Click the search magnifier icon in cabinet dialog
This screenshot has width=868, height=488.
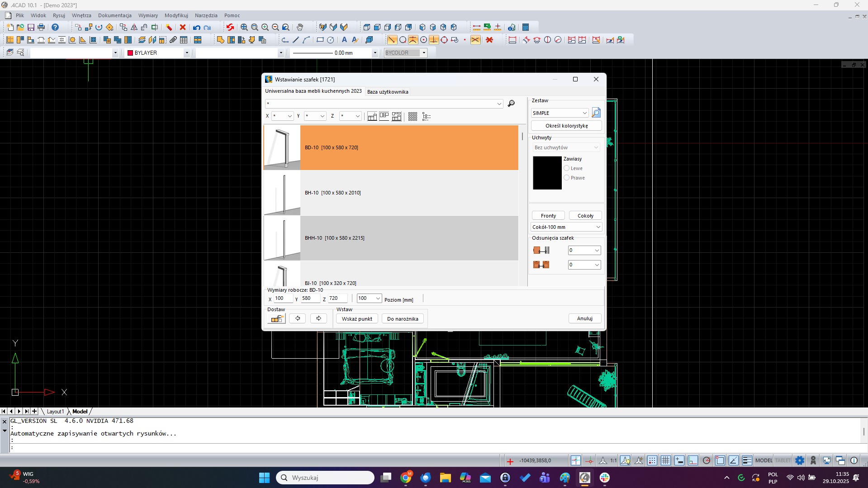point(511,104)
